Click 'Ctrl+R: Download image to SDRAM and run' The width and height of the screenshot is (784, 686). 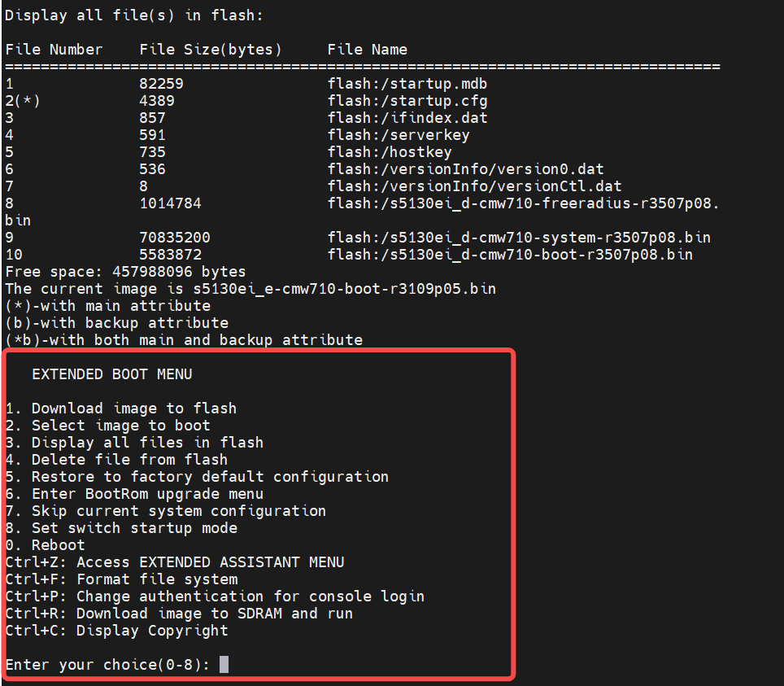pyautogui.click(x=179, y=614)
